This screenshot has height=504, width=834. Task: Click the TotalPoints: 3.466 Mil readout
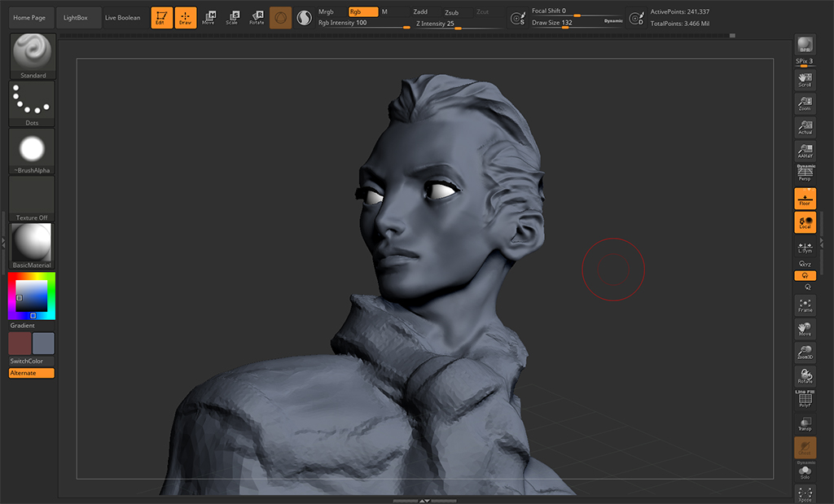680,24
